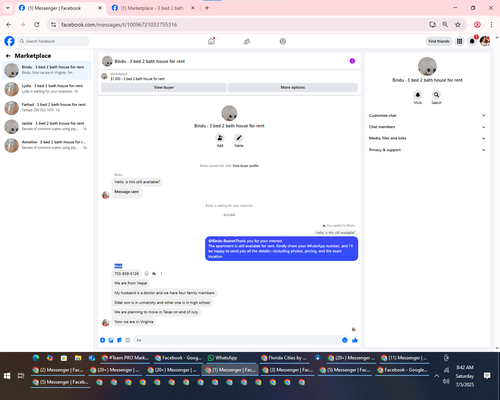Click the More options button
Screen dimensions: 500x400
click(x=293, y=87)
